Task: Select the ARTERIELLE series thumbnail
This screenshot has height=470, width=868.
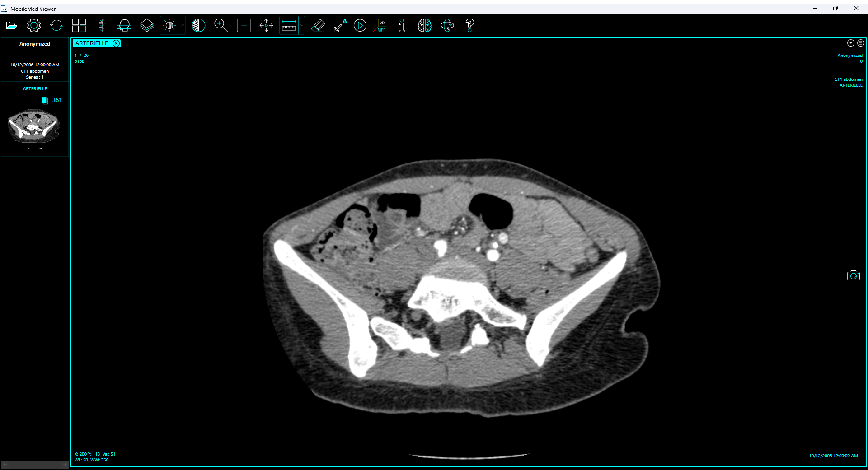Action: (x=34, y=126)
